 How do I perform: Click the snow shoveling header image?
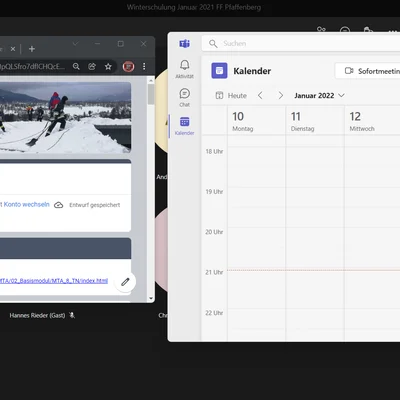point(65,117)
